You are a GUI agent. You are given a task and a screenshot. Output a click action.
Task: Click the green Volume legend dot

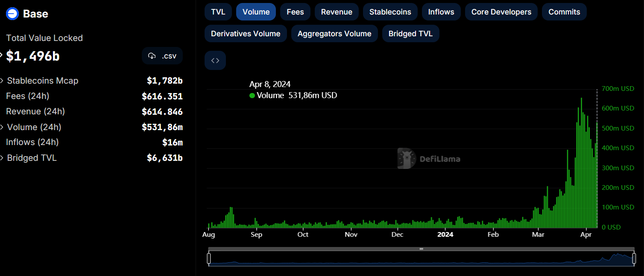252,96
